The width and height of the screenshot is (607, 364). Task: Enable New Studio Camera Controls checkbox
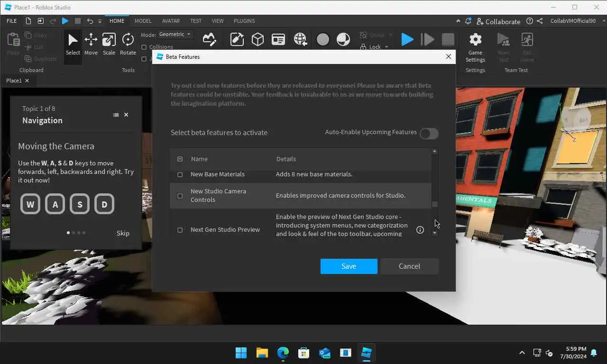pyautogui.click(x=180, y=196)
